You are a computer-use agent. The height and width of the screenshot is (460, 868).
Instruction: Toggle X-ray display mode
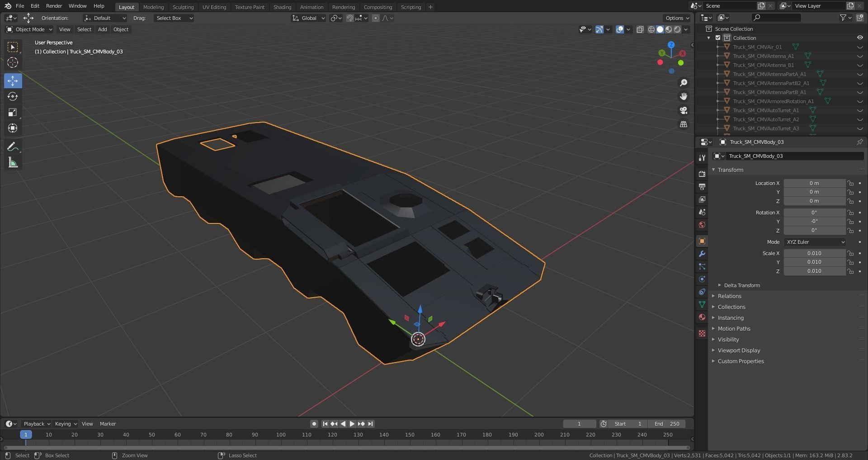[640, 29]
